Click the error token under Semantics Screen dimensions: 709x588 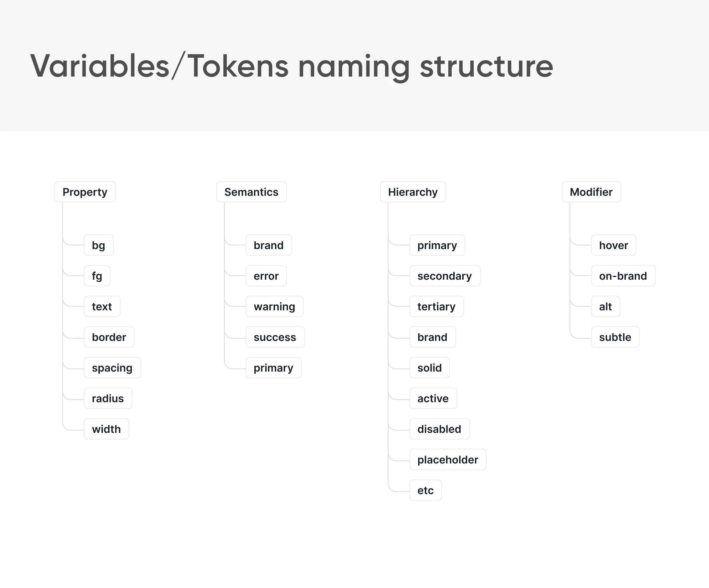pyautogui.click(x=266, y=276)
